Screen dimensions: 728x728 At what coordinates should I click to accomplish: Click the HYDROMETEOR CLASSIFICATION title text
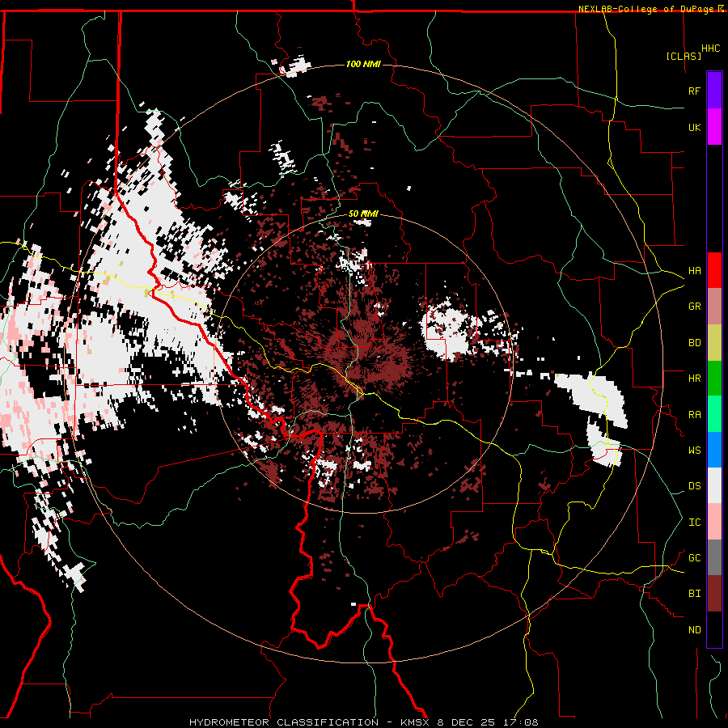(x=284, y=722)
